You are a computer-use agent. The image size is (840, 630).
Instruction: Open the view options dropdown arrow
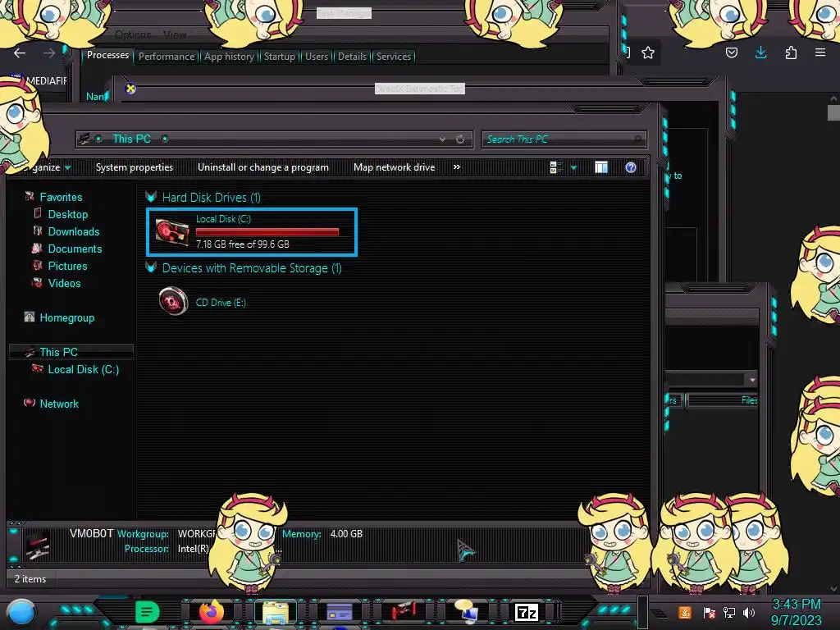573,167
